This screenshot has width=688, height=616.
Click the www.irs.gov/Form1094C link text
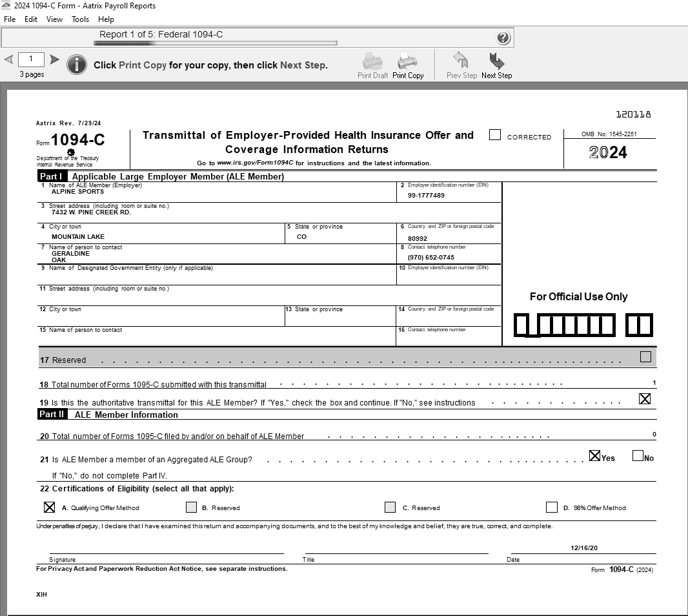(x=255, y=163)
